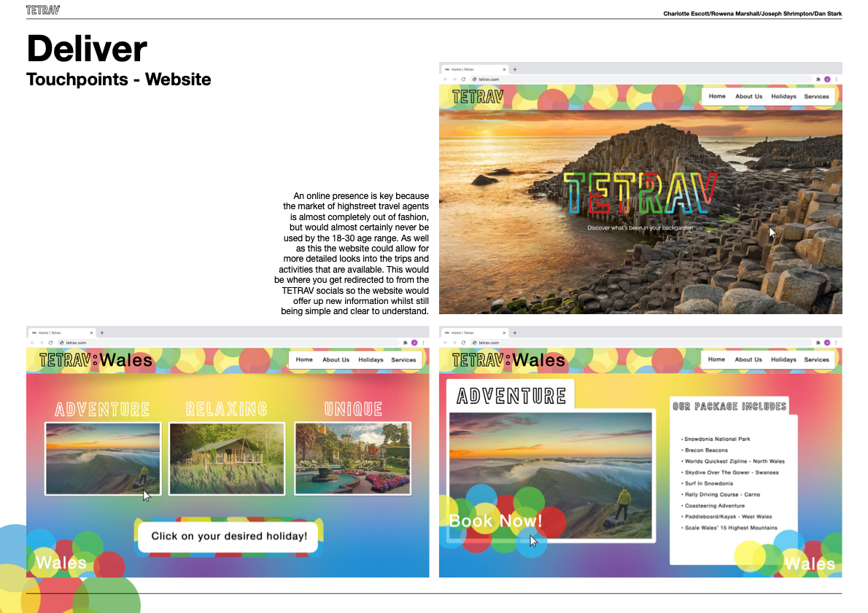
Task: Open three-dot menu in holiday categories browser
Action: pyautogui.click(x=423, y=343)
